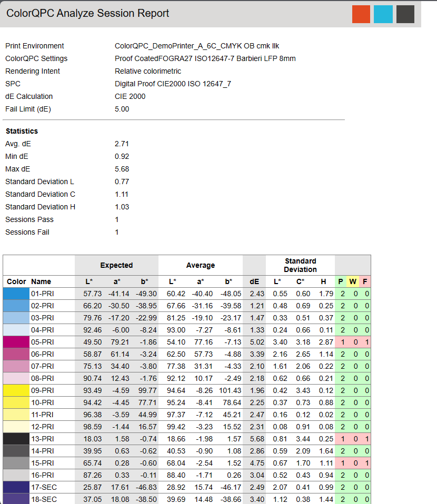This screenshot has height=504, width=437.
Task: Click the 14-PRI row name
Action: (x=43, y=451)
